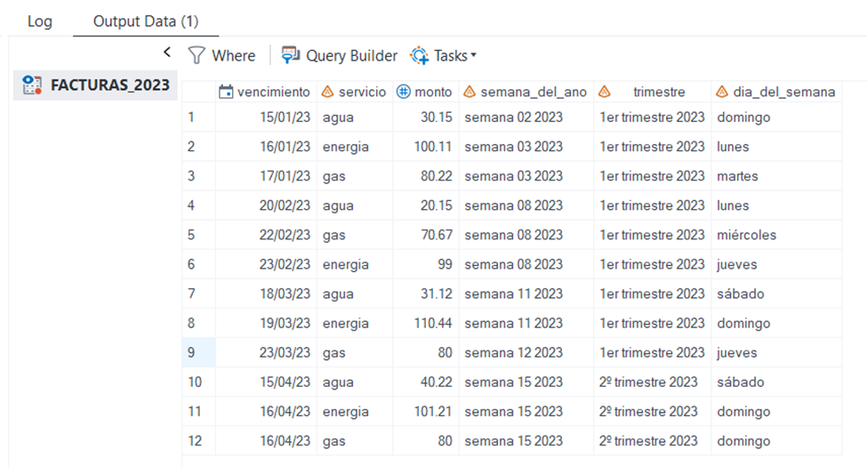This screenshot has height=467, width=867.
Task: Click the semana_del_ano character type icon
Action: pyautogui.click(x=469, y=92)
